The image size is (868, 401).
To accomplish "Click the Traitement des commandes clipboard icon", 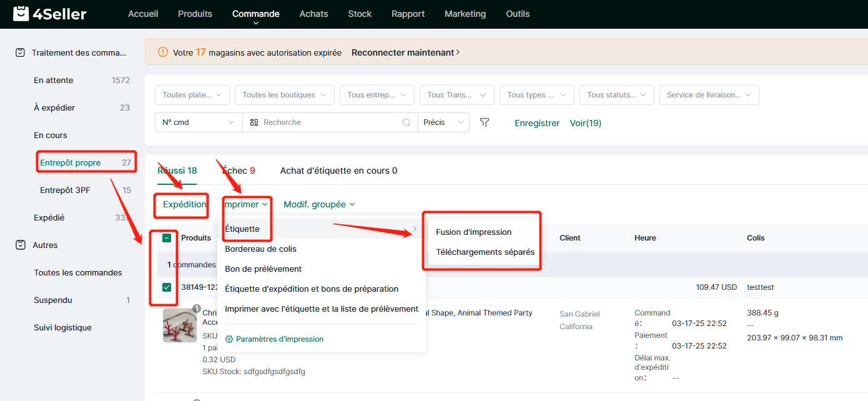I will (20, 52).
